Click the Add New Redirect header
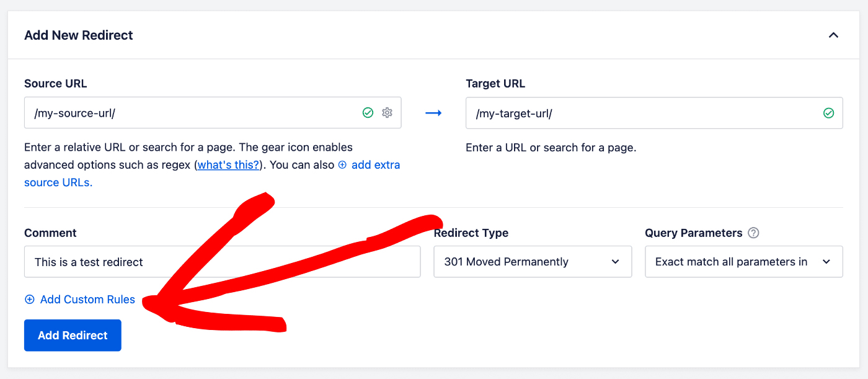This screenshot has width=868, height=379. point(78,35)
